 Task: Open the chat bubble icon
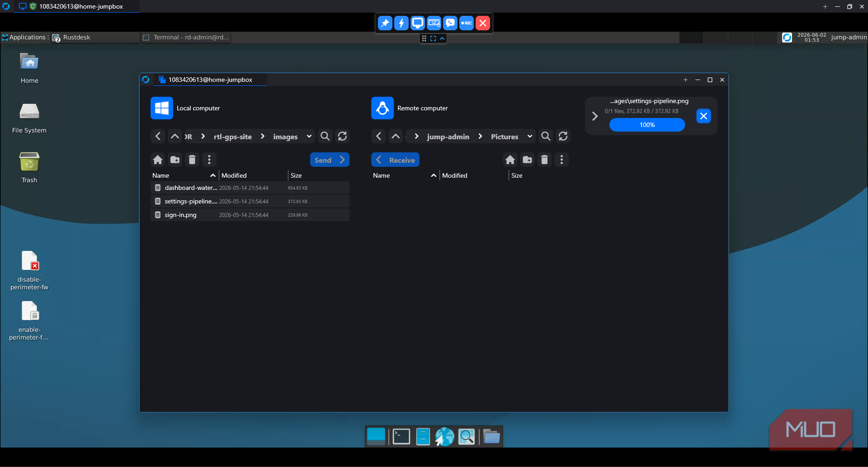coord(450,23)
